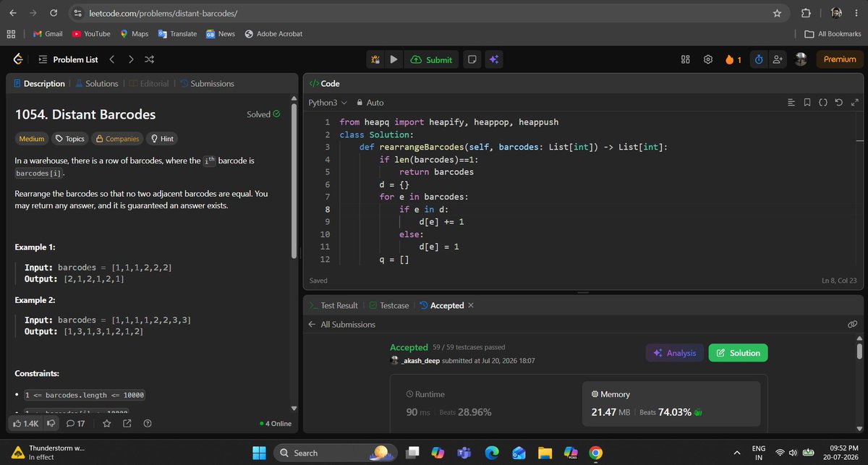
Task: Open the notes icon next to Submit
Action: [471, 60]
